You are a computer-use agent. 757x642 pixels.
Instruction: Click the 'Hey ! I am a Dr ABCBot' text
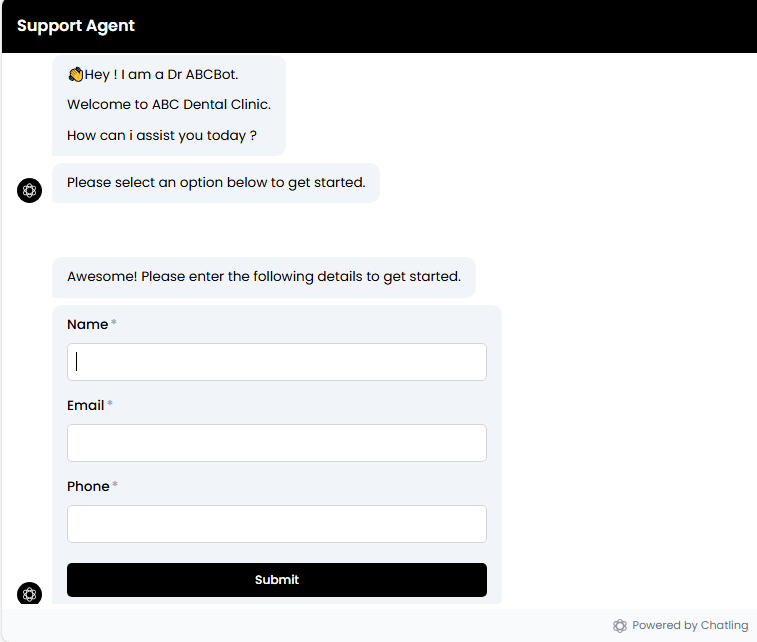(162, 75)
